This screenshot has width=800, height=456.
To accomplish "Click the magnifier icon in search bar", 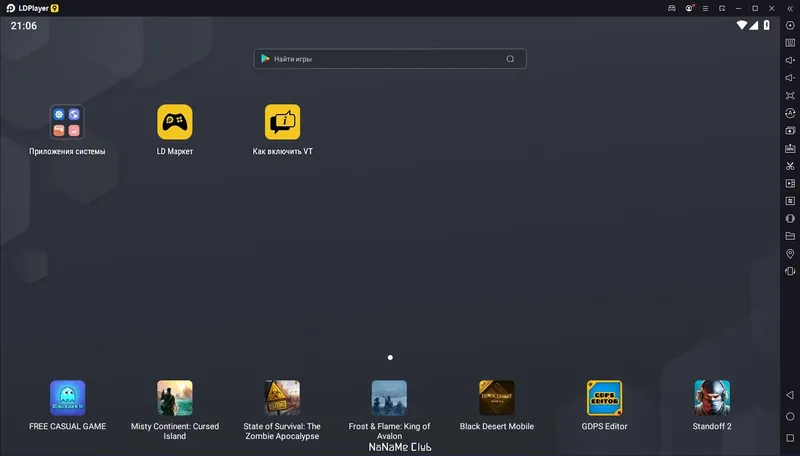I will point(510,59).
